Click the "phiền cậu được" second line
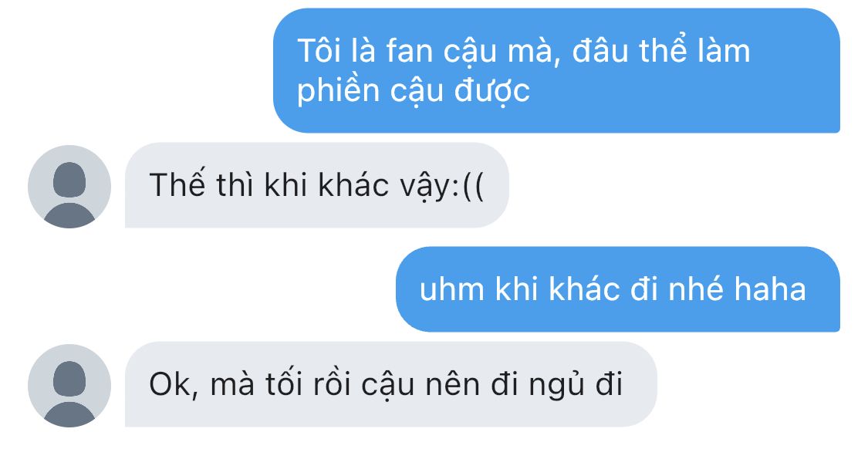Screen dimensions: 868x449 pyautogui.click(x=413, y=91)
